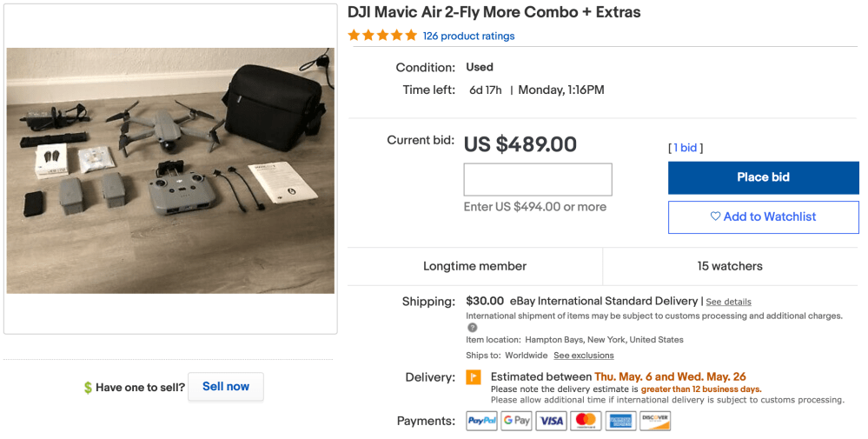Click See exclusions shipping link

click(x=583, y=356)
